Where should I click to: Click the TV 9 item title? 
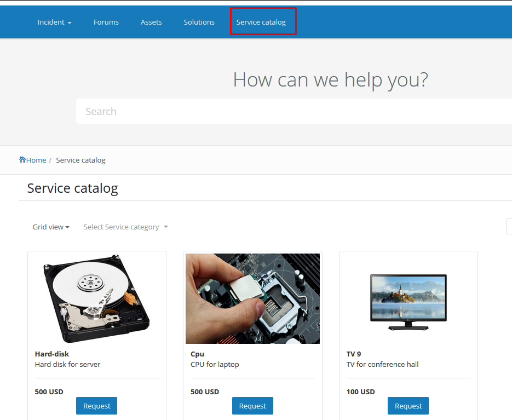[354, 354]
